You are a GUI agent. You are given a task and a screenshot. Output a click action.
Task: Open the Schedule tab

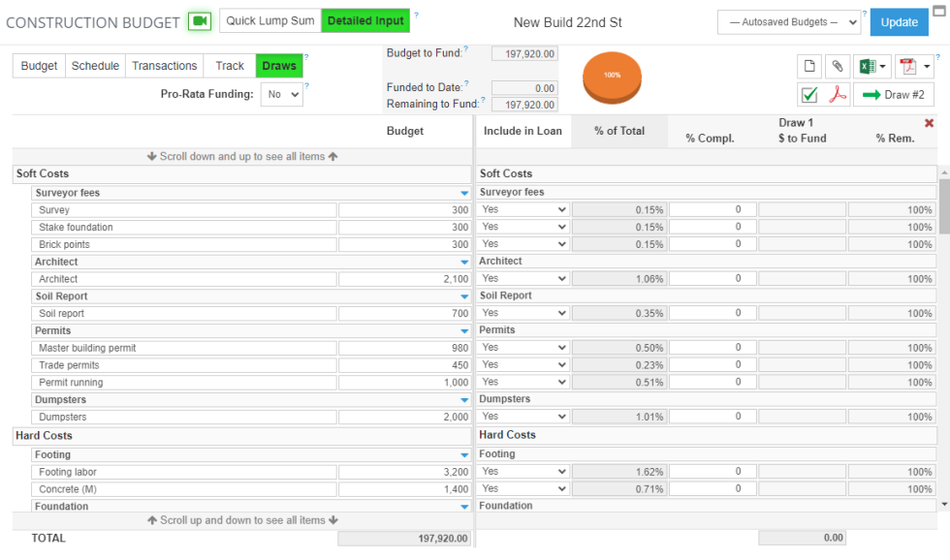tap(95, 65)
